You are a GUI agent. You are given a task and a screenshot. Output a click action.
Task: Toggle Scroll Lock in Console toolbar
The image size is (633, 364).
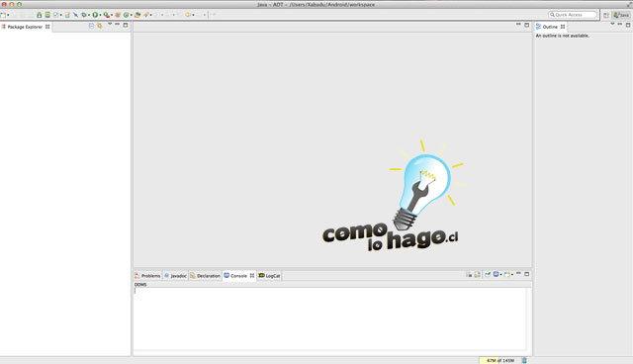[x=477, y=274]
